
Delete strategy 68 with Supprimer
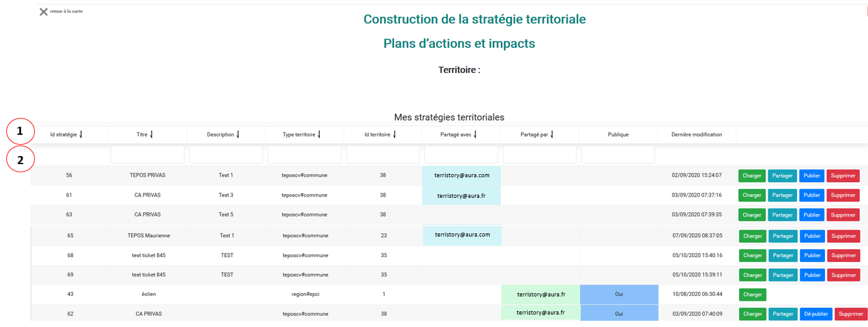coord(844,255)
